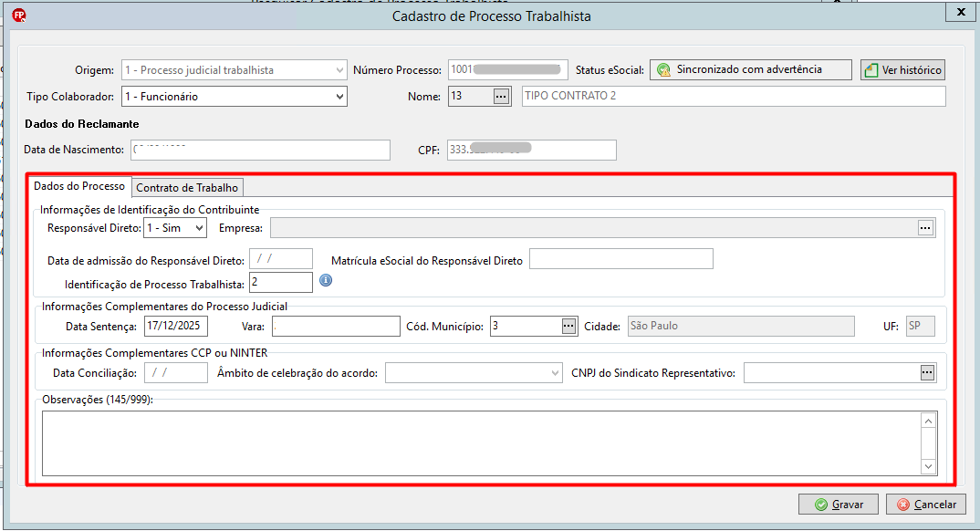Click the Gravar button
The width and height of the screenshot is (980, 531).
[x=839, y=505]
